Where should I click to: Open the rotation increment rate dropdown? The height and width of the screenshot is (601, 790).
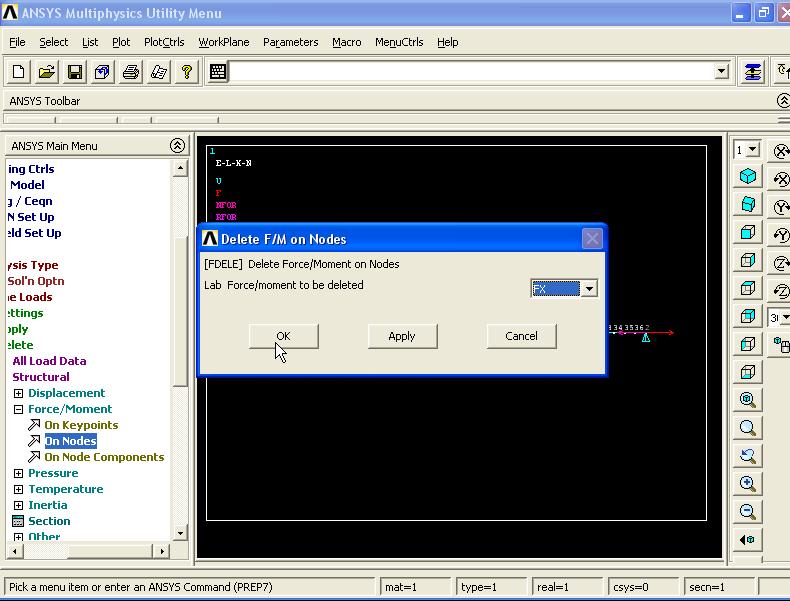tap(784, 317)
